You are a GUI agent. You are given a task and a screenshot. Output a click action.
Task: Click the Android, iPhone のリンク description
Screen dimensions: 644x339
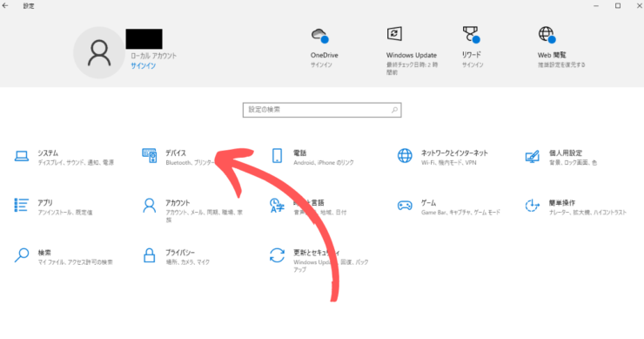pyautogui.click(x=323, y=162)
